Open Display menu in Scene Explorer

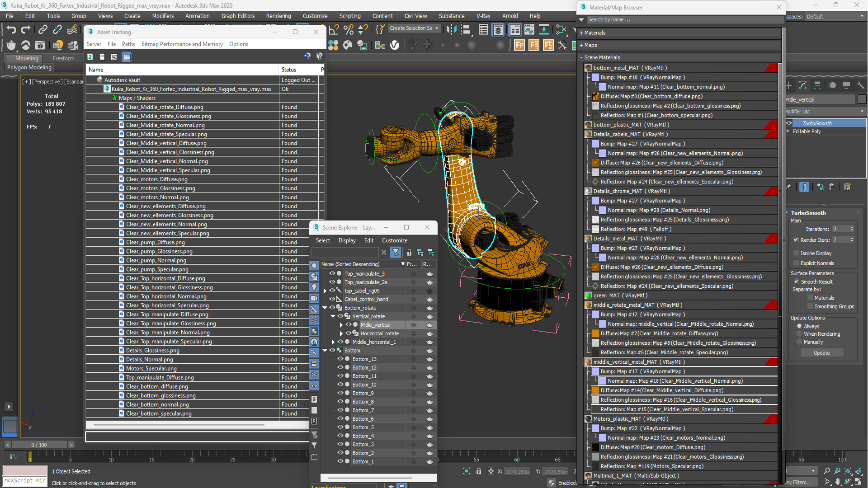click(x=347, y=240)
